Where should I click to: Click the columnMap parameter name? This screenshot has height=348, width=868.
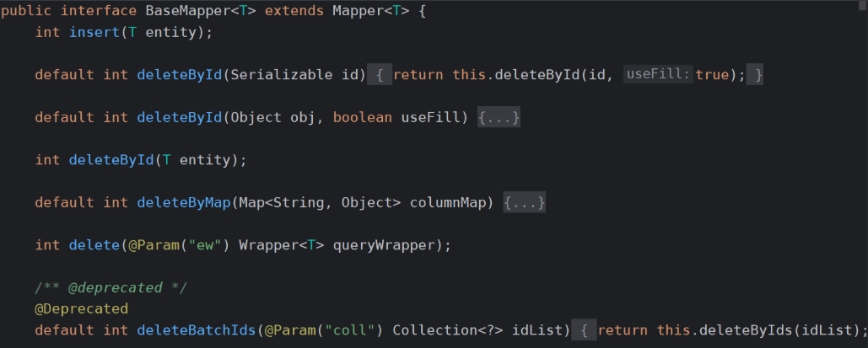click(x=447, y=202)
